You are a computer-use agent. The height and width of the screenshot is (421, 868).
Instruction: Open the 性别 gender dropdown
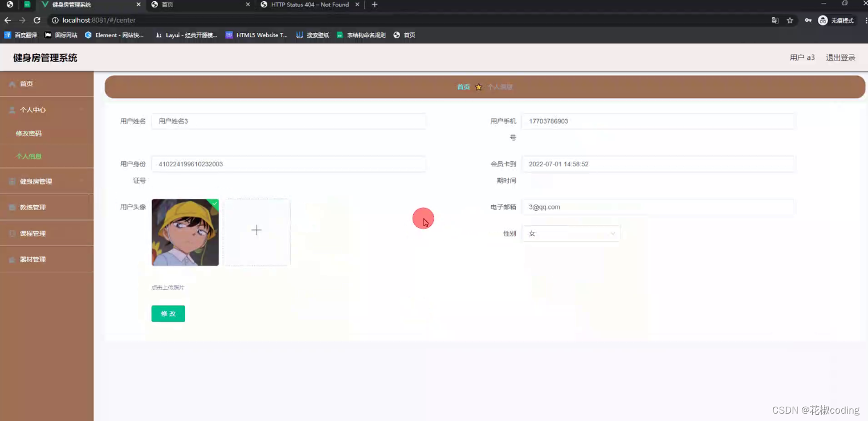570,233
